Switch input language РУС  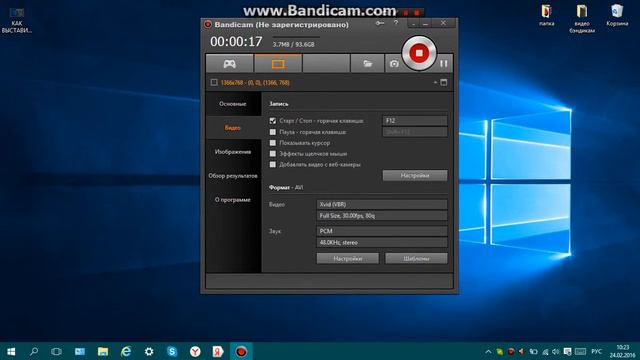point(596,351)
